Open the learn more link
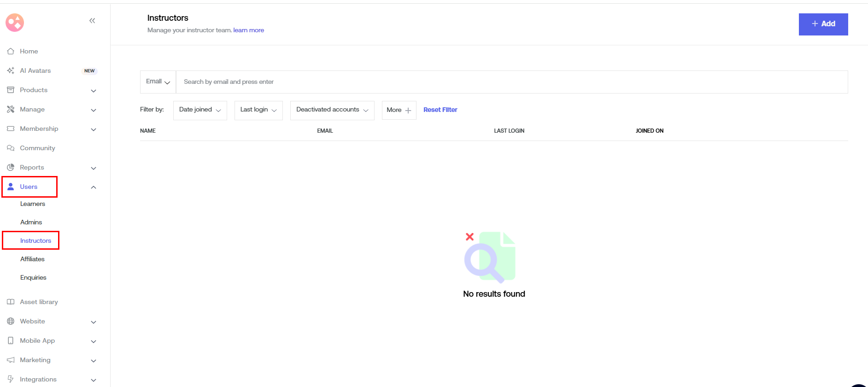Image resolution: width=868 pixels, height=387 pixels. pos(248,30)
